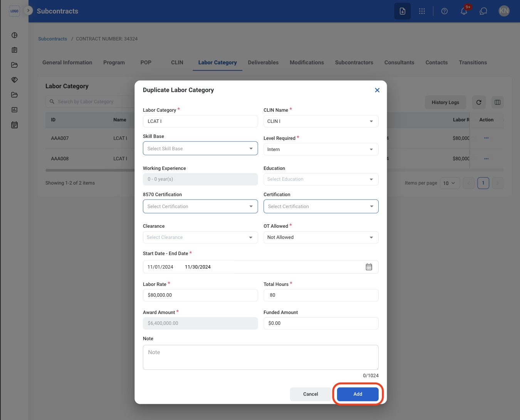
Task: Click the Add button
Action: (358, 394)
